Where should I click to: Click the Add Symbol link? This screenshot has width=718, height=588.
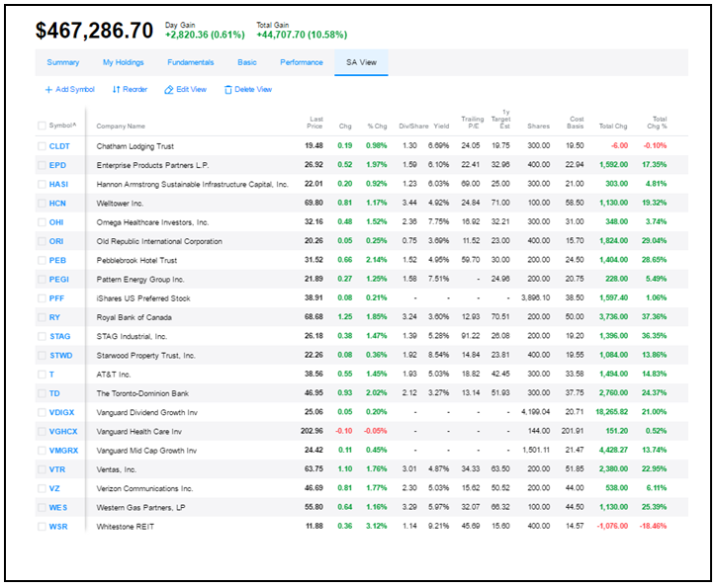[75, 90]
